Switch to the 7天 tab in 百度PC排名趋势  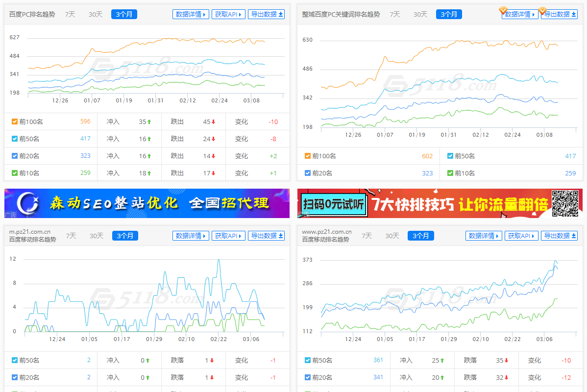(x=70, y=14)
